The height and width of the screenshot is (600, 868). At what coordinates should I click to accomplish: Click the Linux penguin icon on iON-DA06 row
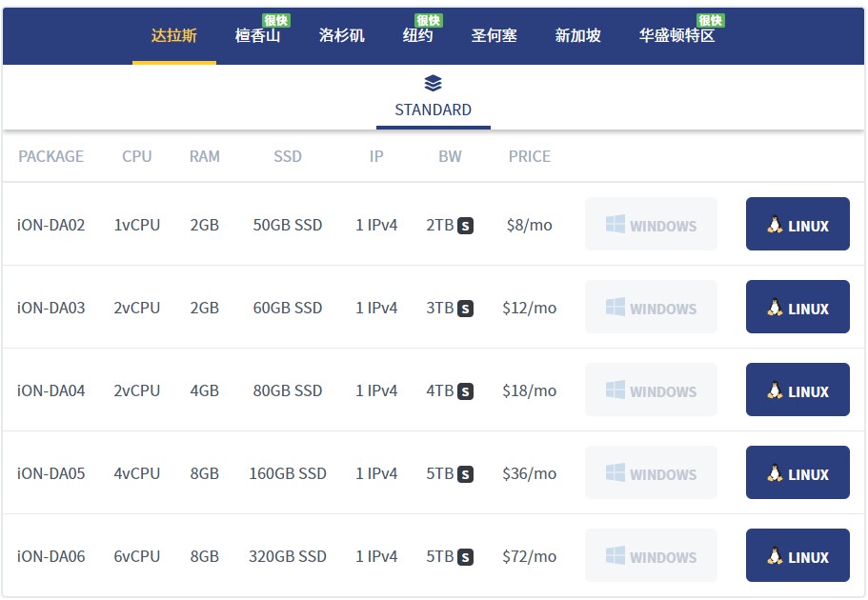pos(773,556)
